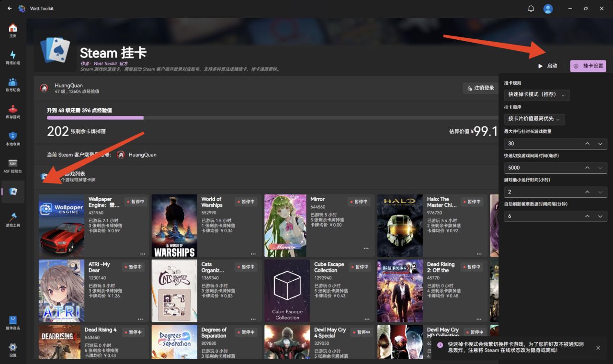Open 设置 gear in the sidebar
This screenshot has height=364, width=613.
[13, 350]
